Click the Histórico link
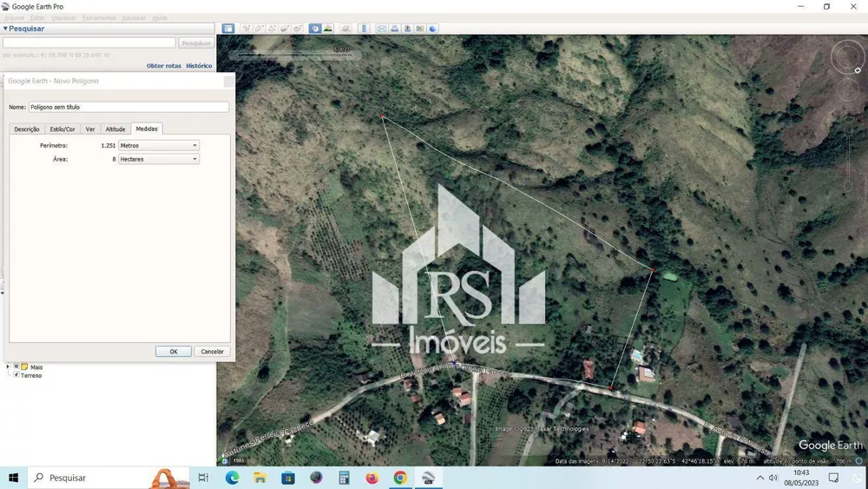The height and width of the screenshot is (489, 868). pos(199,65)
